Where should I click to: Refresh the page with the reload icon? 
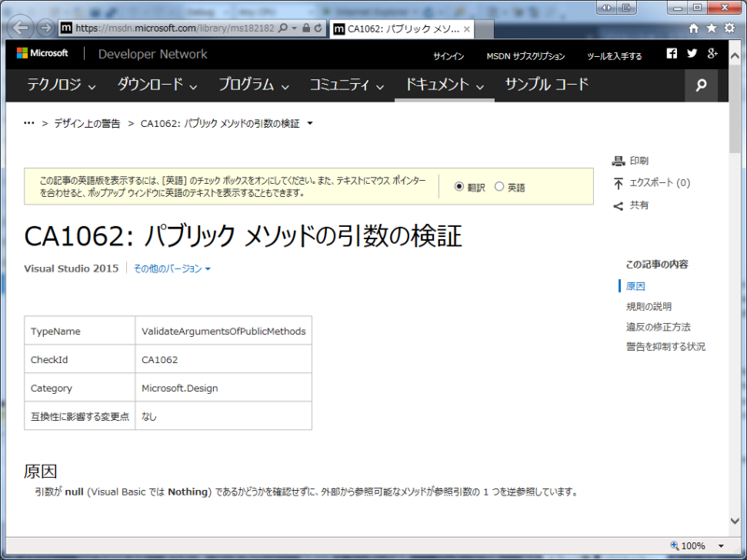point(318,28)
